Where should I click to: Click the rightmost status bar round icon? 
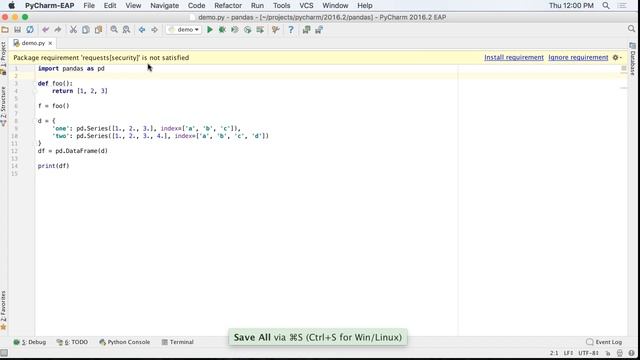click(x=631, y=353)
